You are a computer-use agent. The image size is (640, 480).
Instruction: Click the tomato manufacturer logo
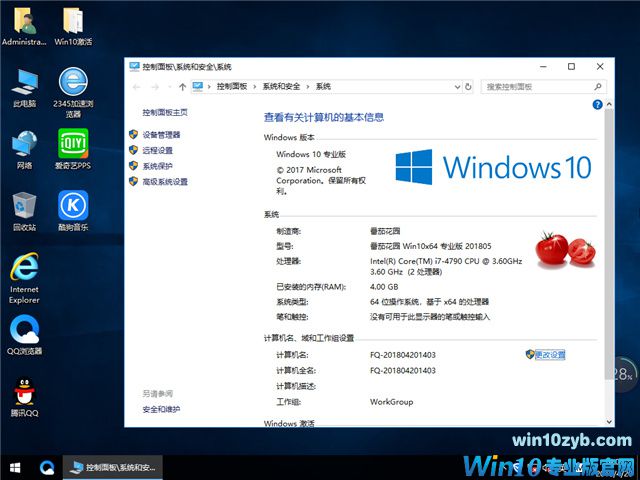tap(565, 250)
